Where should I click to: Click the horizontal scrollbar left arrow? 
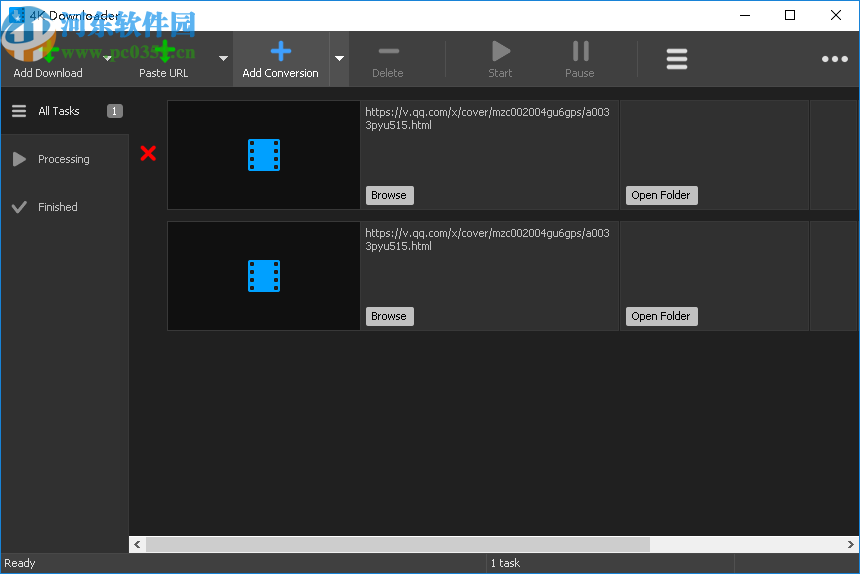point(137,544)
